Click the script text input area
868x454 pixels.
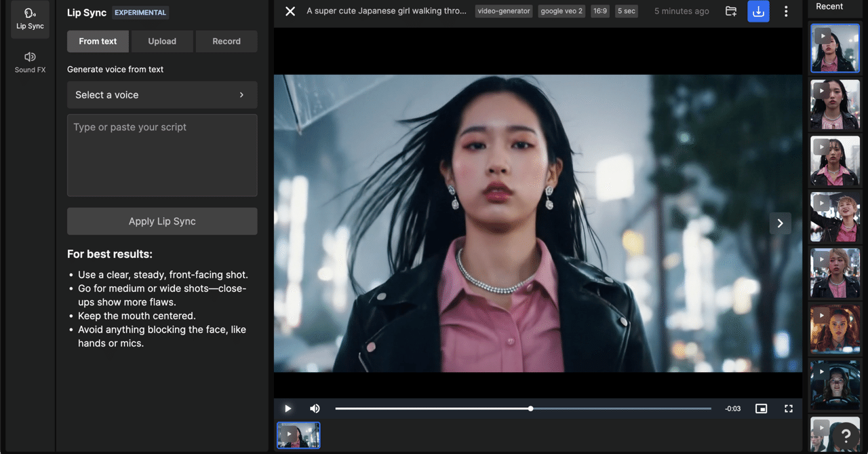(x=161, y=155)
